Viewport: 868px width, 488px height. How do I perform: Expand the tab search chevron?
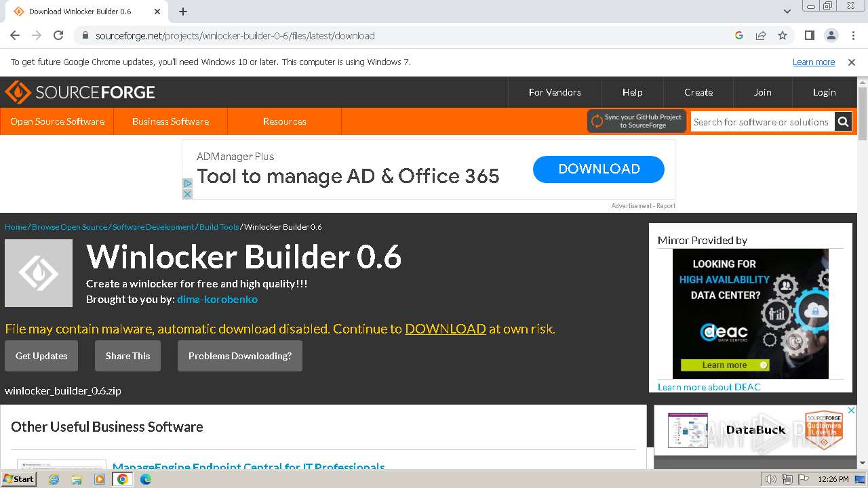coord(787,12)
